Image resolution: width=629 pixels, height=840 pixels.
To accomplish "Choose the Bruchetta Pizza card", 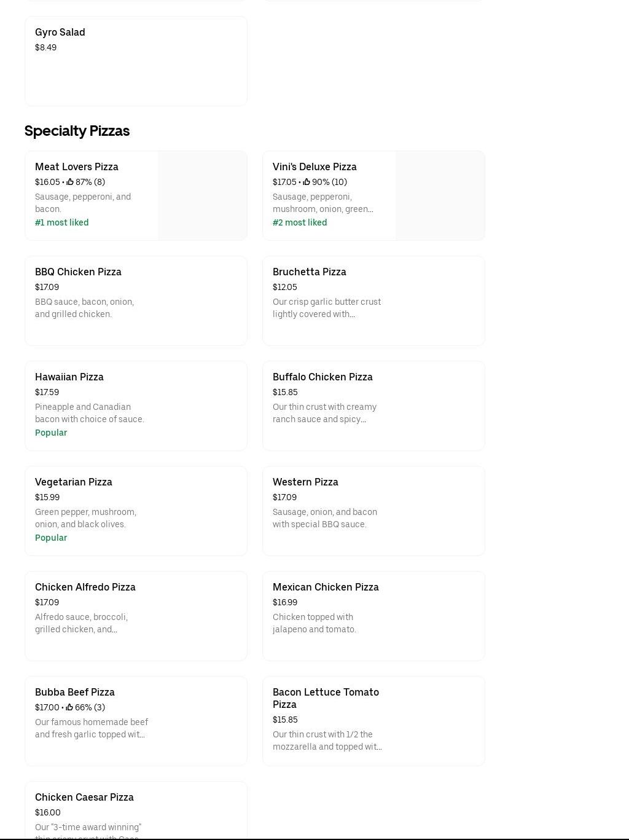I will [x=373, y=300].
